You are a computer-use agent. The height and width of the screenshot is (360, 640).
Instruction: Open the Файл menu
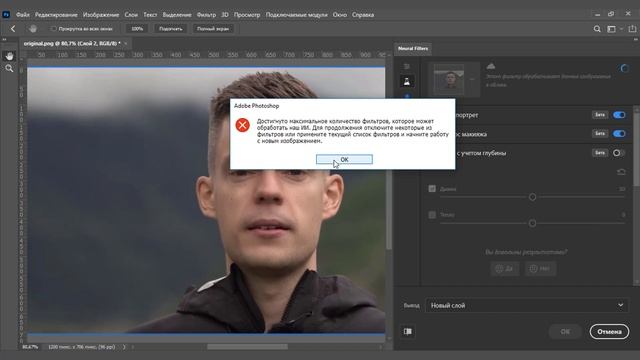pyautogui.click(x=23, y=15)
